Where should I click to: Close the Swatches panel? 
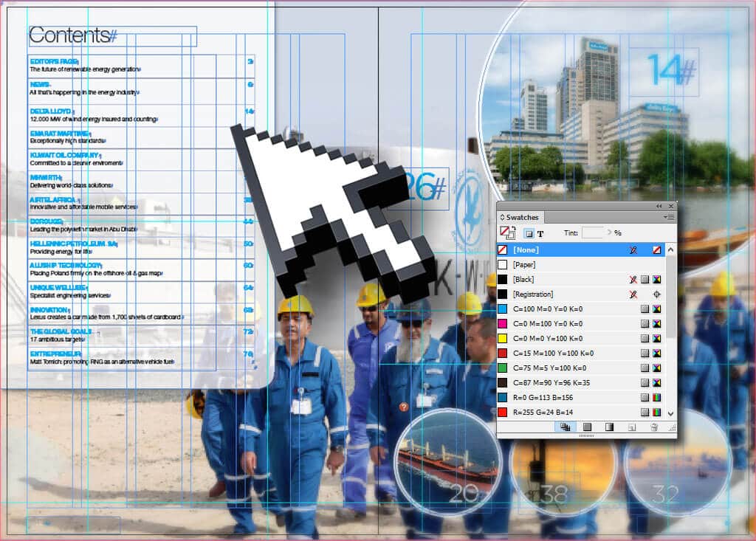670,206
